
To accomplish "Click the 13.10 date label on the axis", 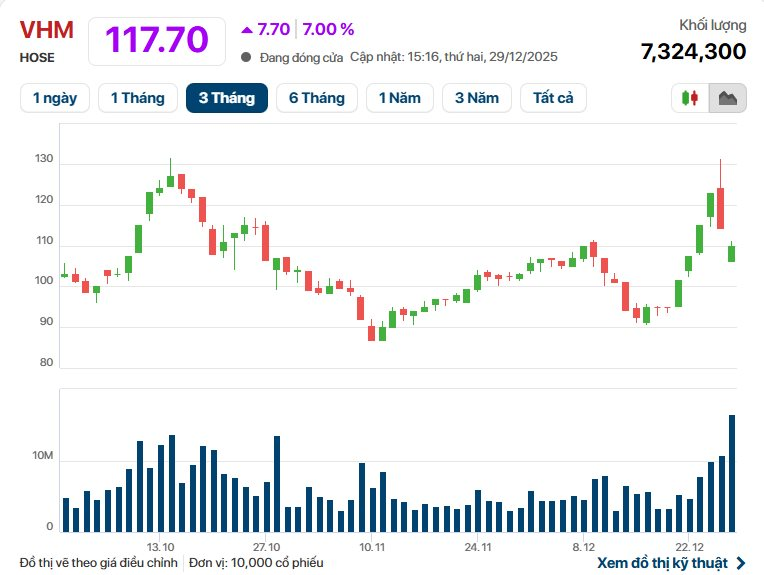I will [x=161, y=547].
